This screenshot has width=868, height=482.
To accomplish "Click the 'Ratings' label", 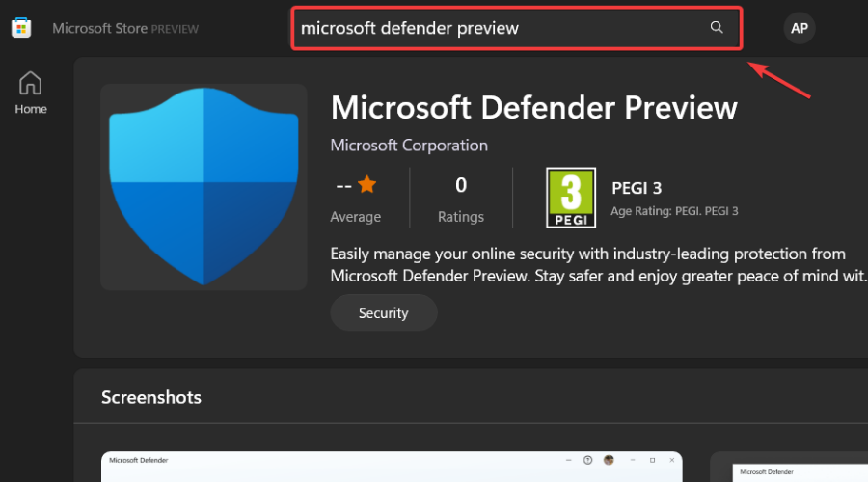I will (x=461, y=216).
